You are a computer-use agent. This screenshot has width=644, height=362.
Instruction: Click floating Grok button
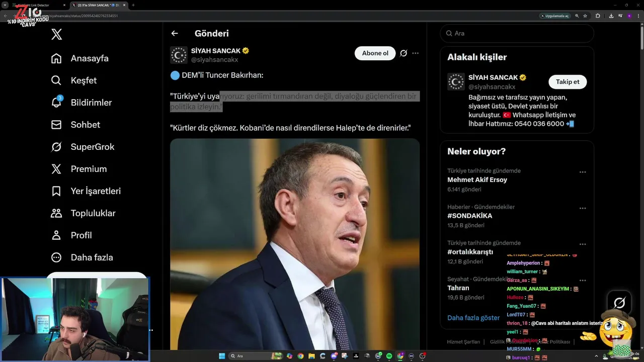click(619, 303)
